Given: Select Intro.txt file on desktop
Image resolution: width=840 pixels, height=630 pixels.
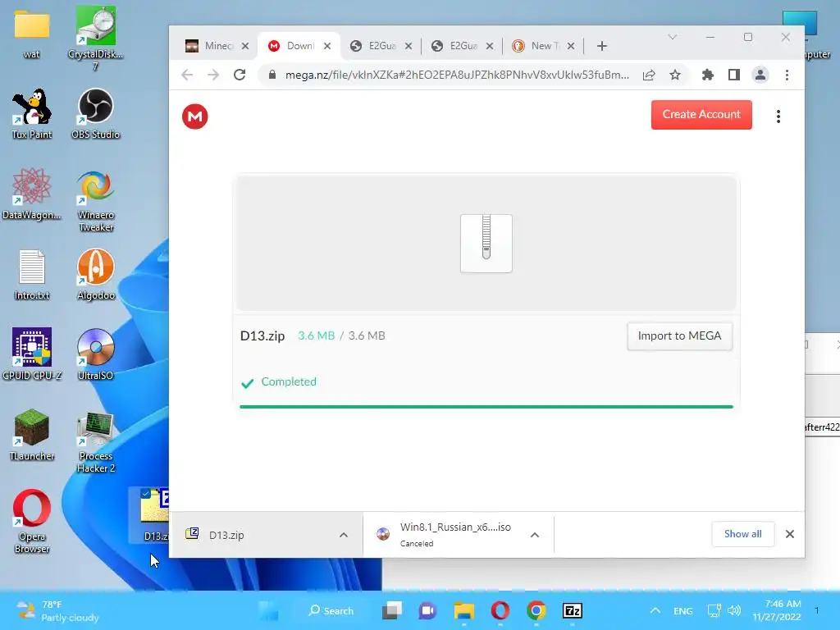Looking at the screenshot, I should [x=32, y=275].
